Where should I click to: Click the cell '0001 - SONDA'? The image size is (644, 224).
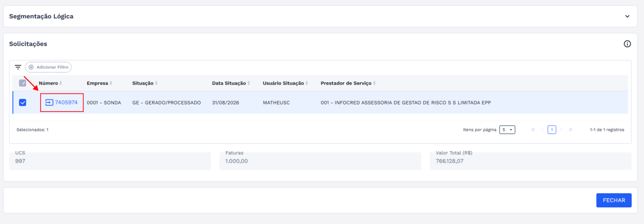point(104,102)
